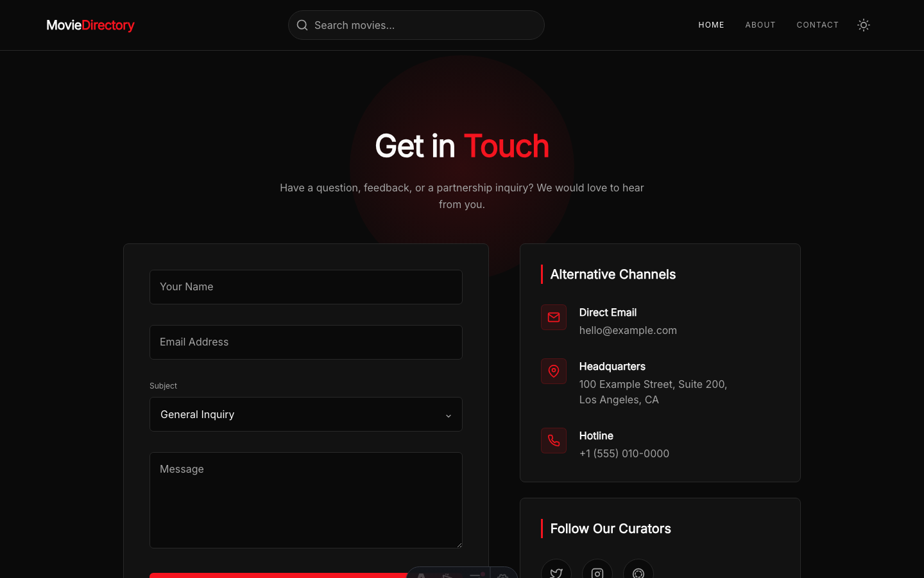Open the Contact nav link
The image size is (924, 578).
point(817,25)
